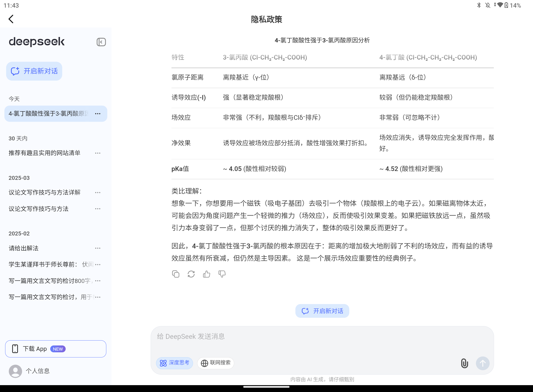
Task: Open options for 议论文写作技巧与方法
Action: tap(98, 209)
